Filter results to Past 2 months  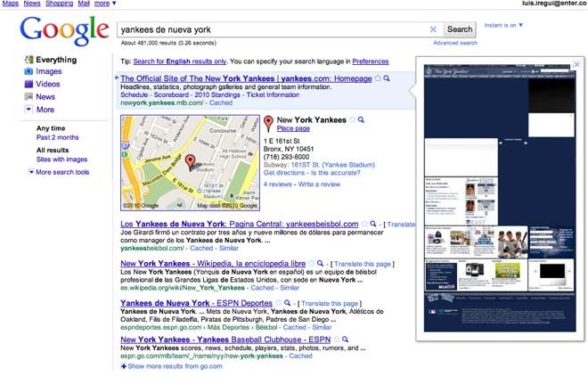(57, 137)
